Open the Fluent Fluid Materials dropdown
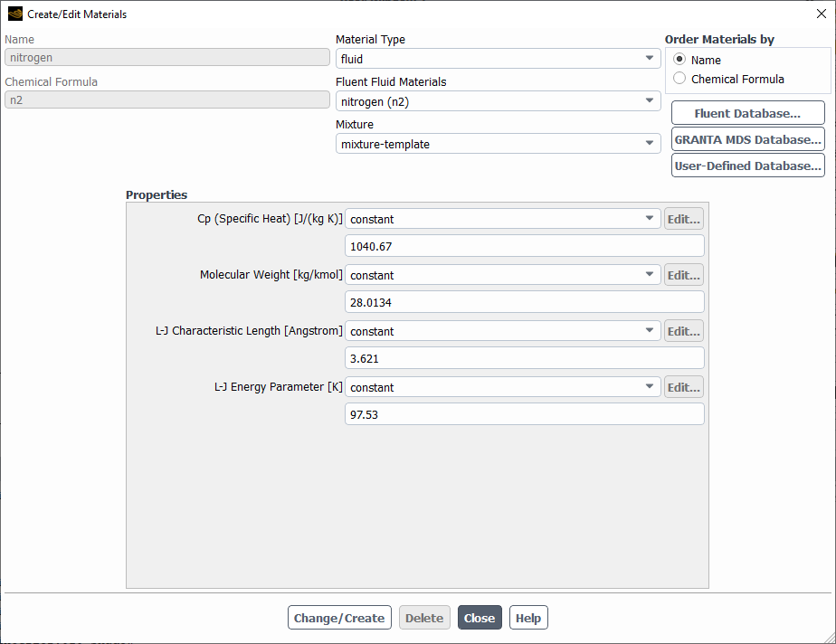This screenshot has height=644, width=836. click(x=498, y=100)
